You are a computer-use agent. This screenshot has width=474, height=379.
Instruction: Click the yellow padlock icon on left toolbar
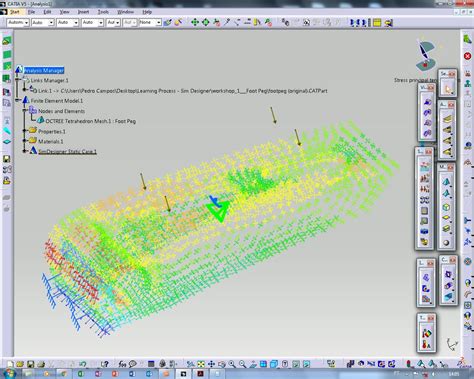pyautogui.click(x=7, y=181)
